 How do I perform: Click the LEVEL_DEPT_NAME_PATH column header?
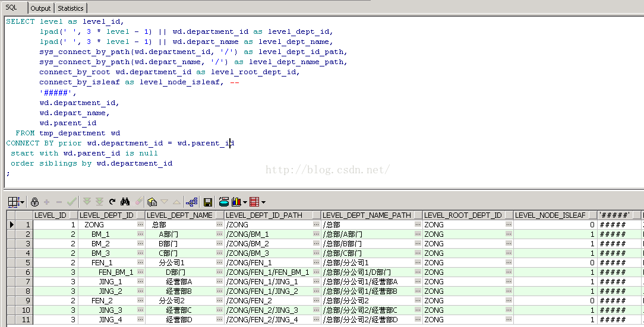372,215
